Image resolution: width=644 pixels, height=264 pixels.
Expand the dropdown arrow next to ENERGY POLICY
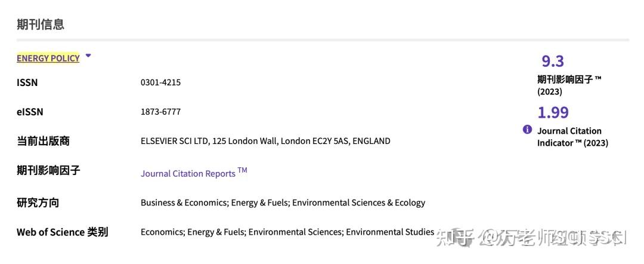(88, 56)
